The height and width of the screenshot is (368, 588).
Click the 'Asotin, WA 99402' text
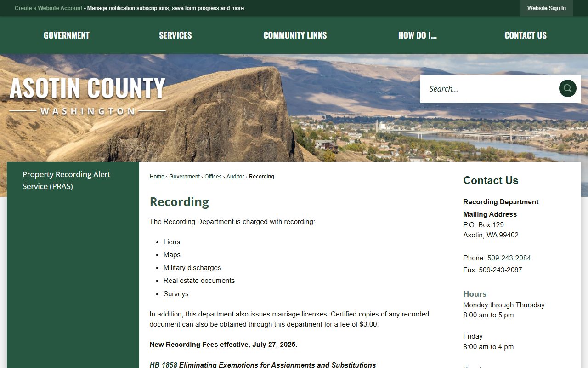tap(491, 235)
